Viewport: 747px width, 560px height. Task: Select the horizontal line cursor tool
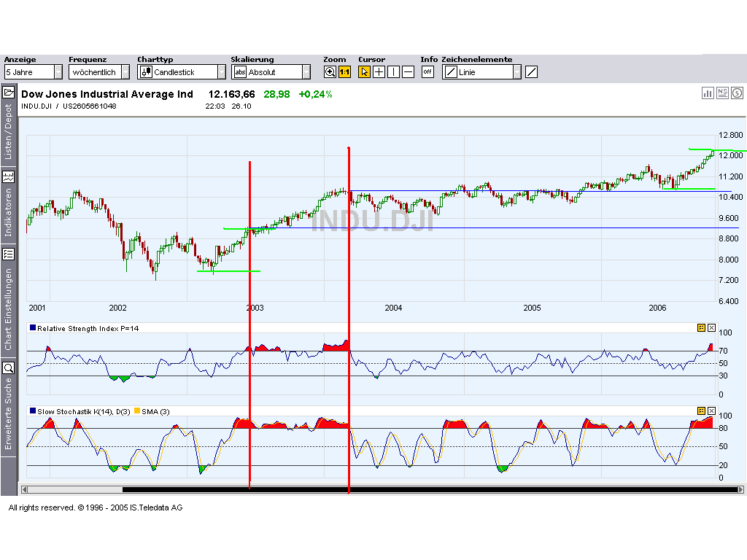point(409,72)
